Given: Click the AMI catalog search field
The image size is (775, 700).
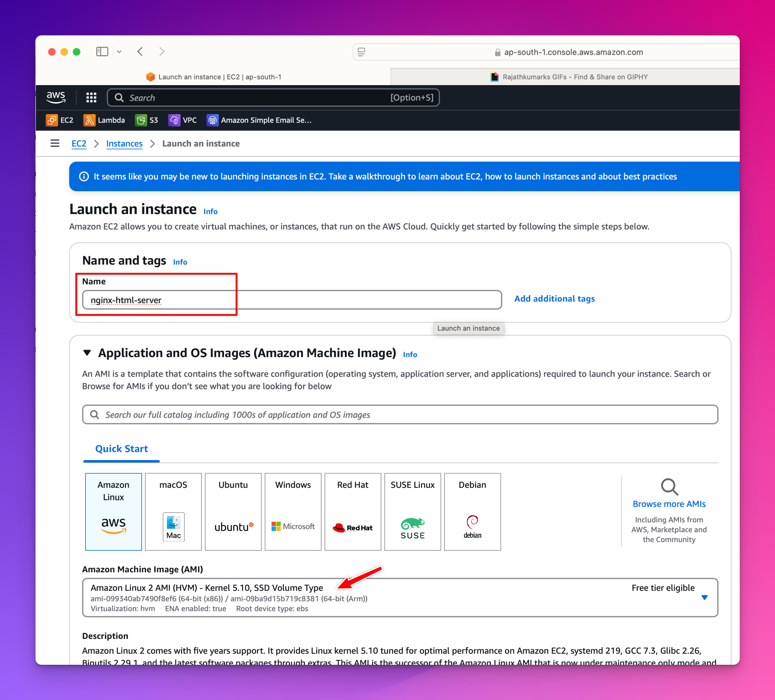Looking at the screenshot, I should pyautogui.click(x=400, y=415).
